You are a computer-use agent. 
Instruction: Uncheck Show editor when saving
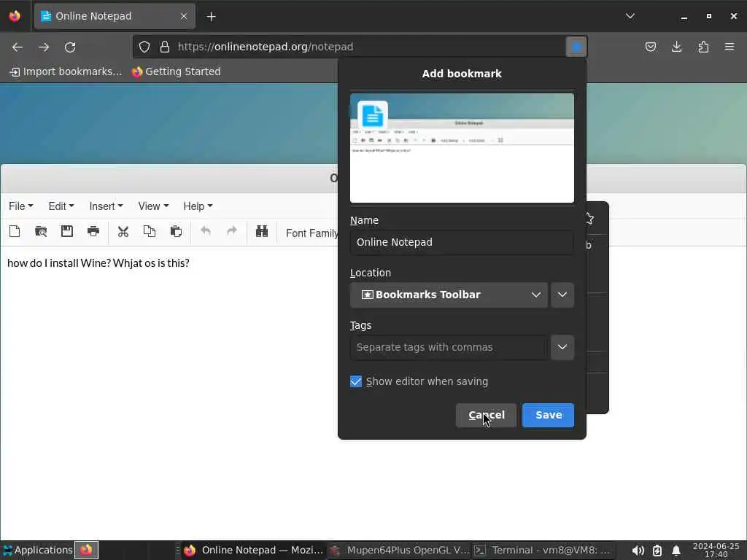(x=356, y=381)
